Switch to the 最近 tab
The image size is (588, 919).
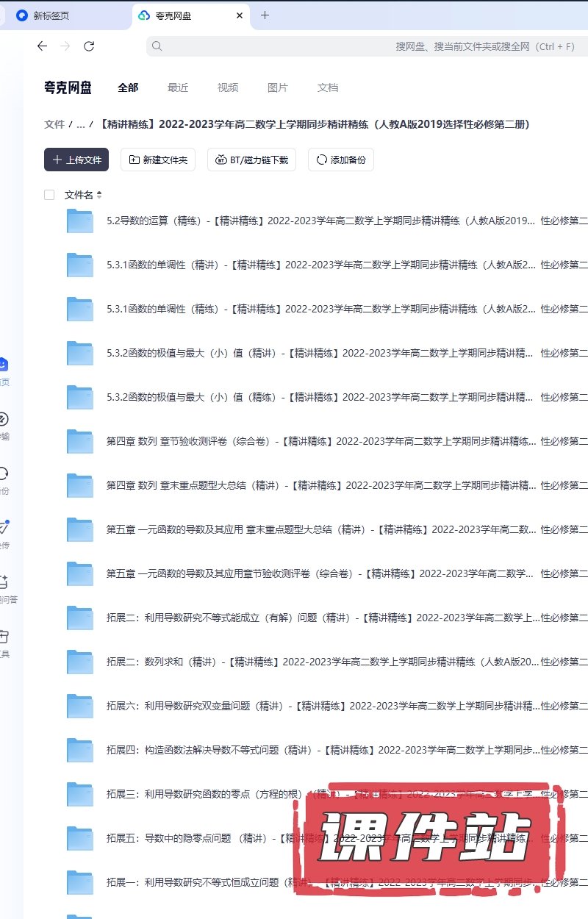[x=178, y=87]
